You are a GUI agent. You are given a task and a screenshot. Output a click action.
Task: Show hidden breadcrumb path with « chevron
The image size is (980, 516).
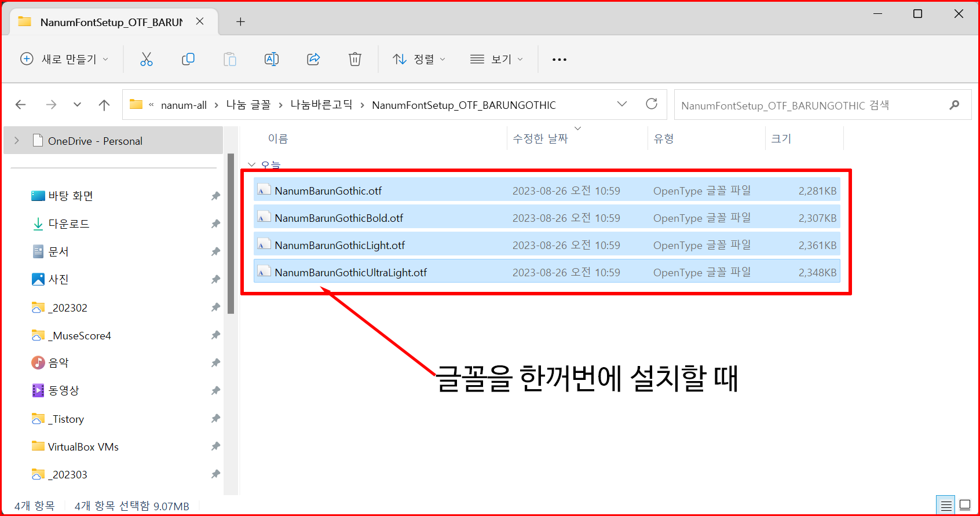(x=151, y=105)
